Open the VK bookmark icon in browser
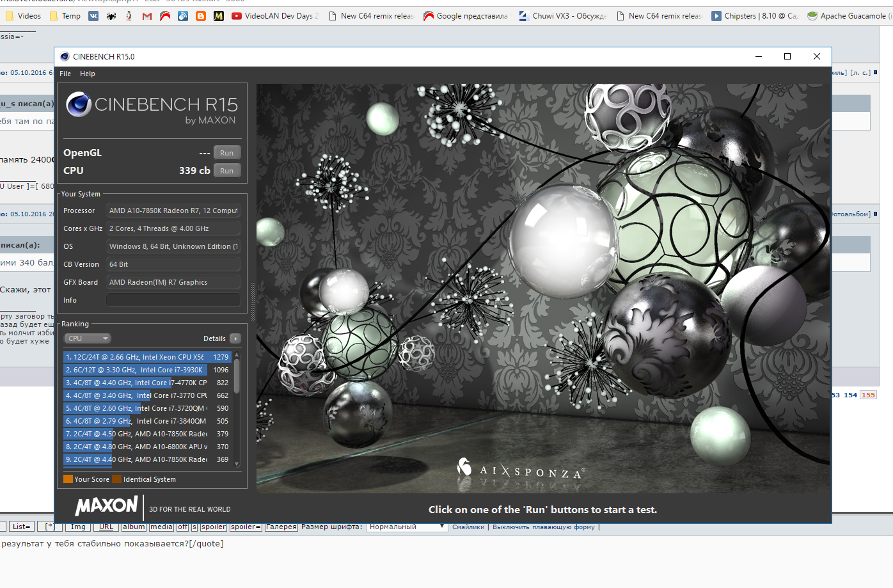 [x=93, y=16]
